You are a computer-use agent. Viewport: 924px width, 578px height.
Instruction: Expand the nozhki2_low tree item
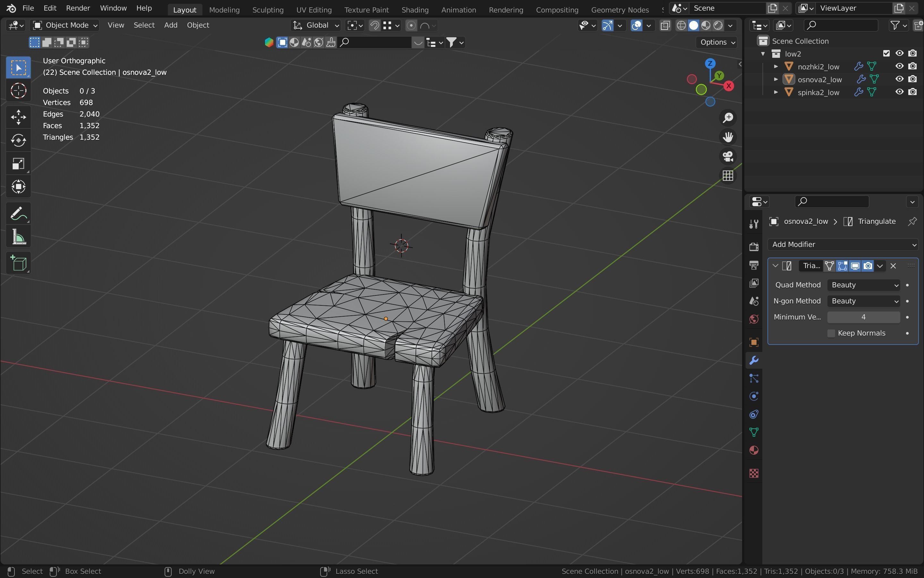(775, 66)
